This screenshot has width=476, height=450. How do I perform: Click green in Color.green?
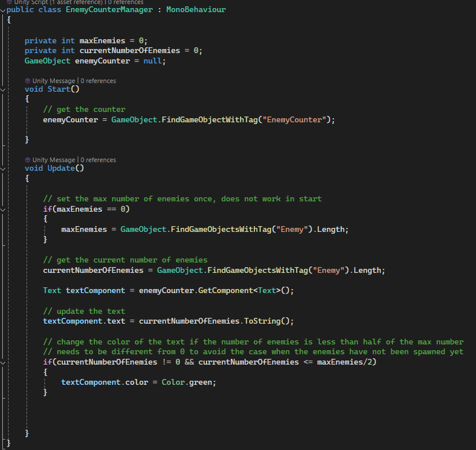(x=200, y=382)
